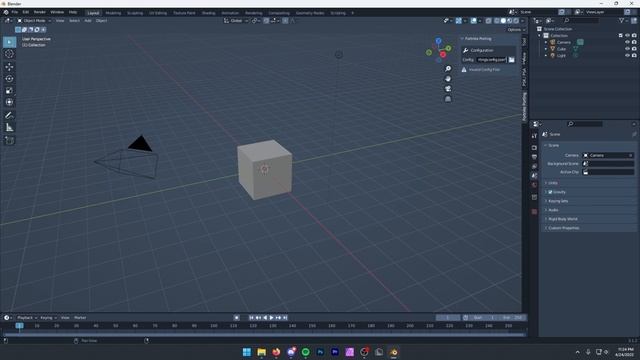The height and width of the screenshot is (360, 640).
Task: Play the animation forward
Action: click(271, 318)
